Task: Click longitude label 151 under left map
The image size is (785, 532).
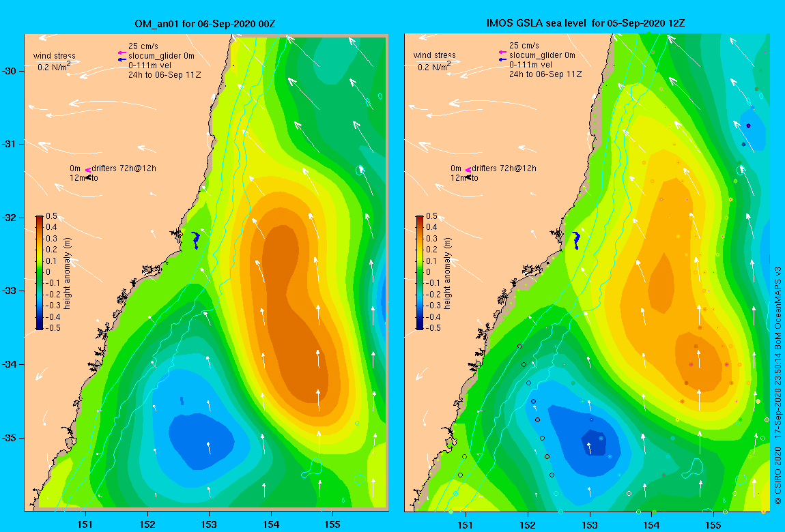Action: [85, 524]
